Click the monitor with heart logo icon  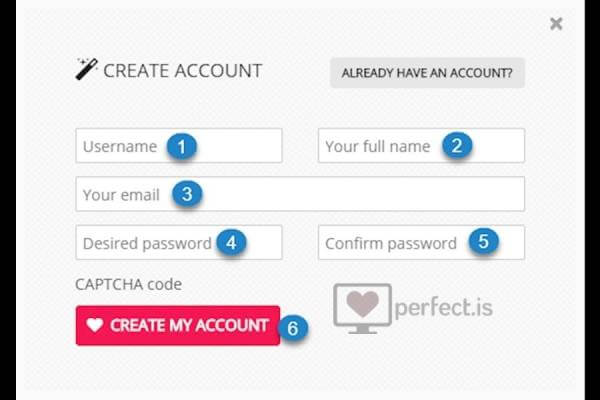point(362,309)
